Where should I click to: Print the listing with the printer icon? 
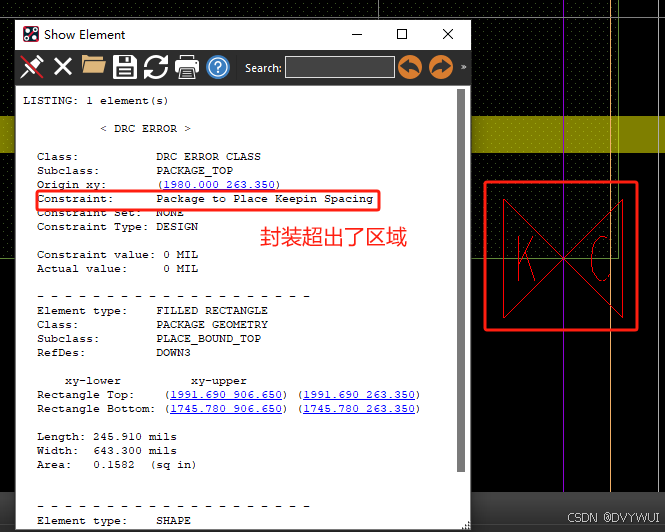click(x=187, y=67)
